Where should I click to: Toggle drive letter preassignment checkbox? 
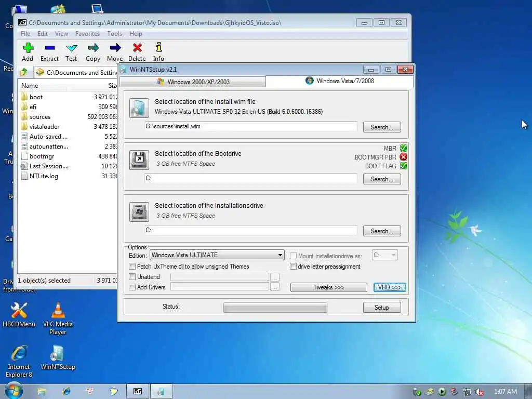tap(293, 267)
